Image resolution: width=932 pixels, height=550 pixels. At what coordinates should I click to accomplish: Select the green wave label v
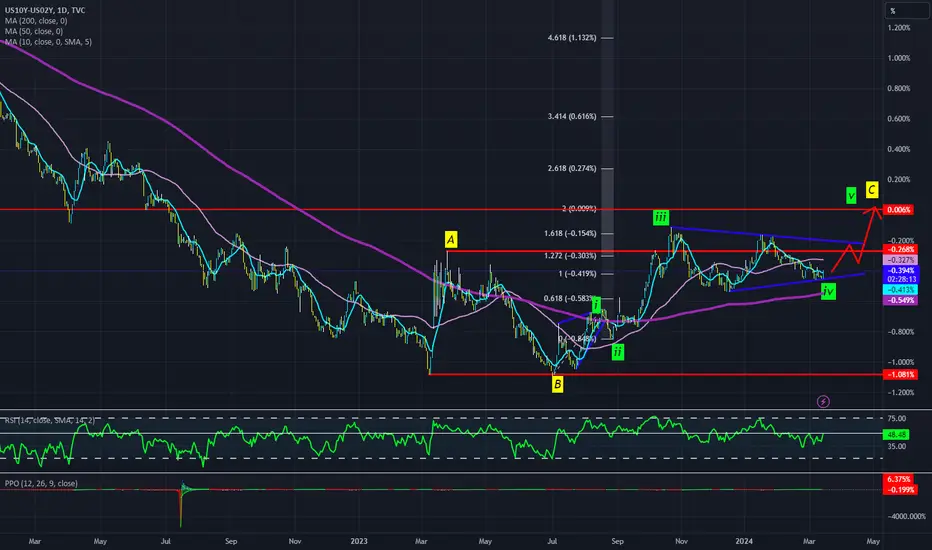(x=851, y=195)
